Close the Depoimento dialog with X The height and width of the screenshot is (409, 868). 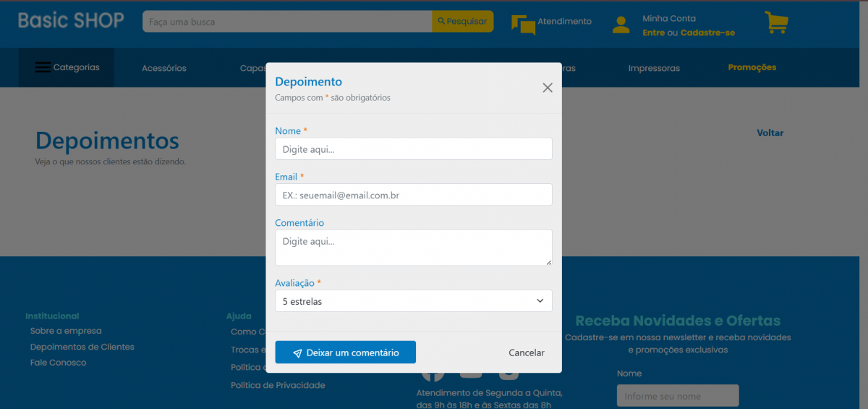click(x=548, y=88)
